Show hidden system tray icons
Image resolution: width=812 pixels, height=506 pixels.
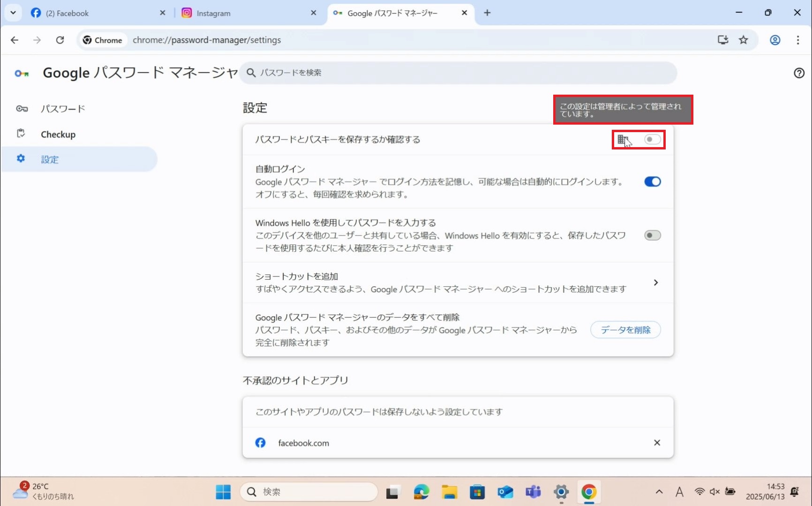[659, 492]
